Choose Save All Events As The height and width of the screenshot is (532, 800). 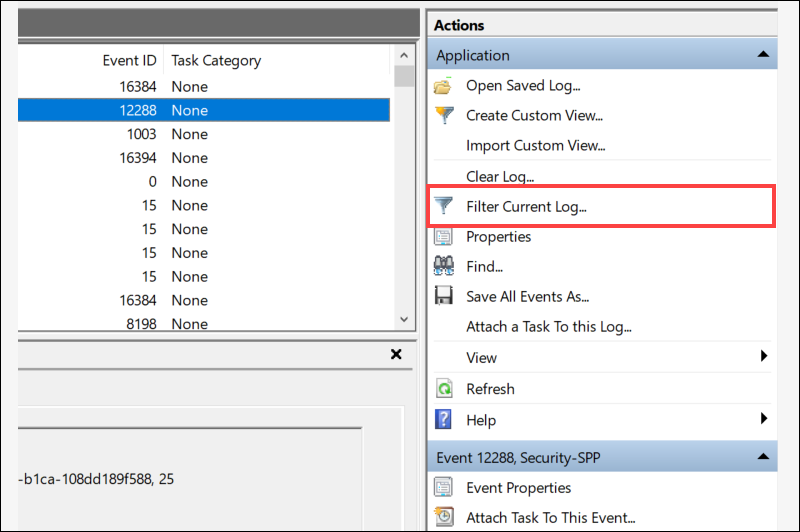click(x=527, y=296)
